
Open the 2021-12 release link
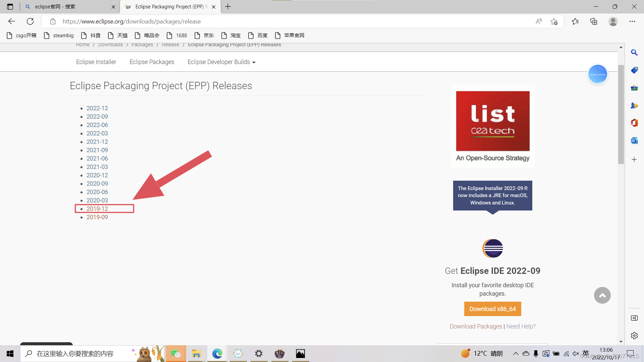[x=97, y=142]
